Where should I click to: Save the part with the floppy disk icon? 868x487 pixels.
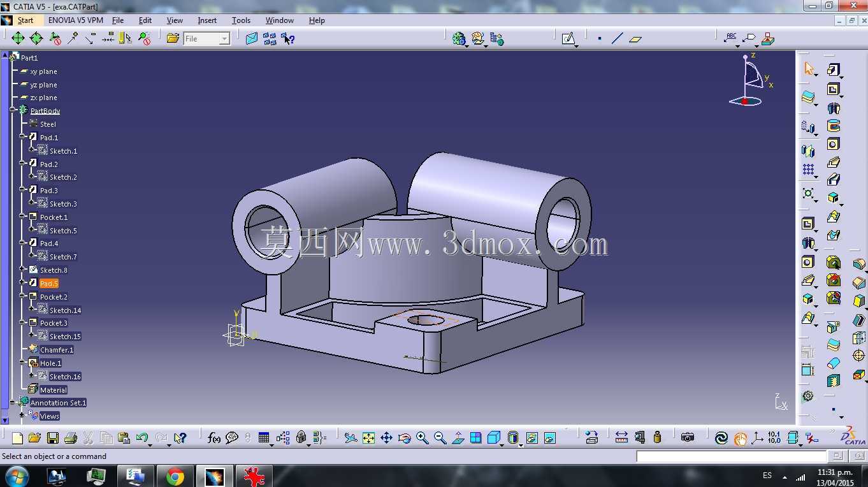pos(53,438)
